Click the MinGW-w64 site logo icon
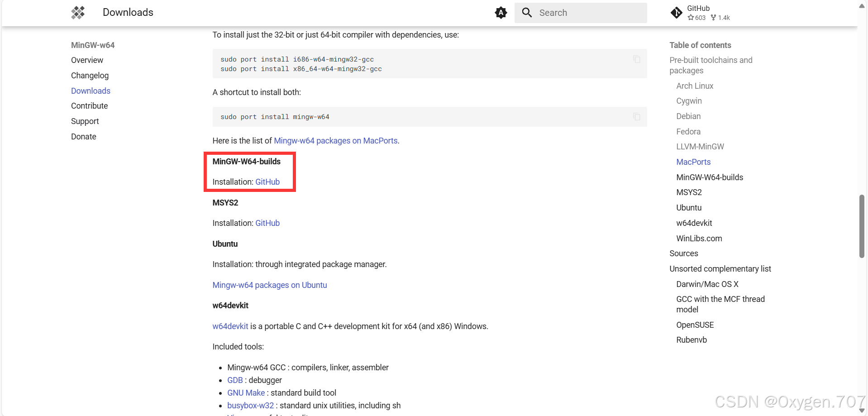The width and height of the screenshot is (868, 416). (78, 13)
